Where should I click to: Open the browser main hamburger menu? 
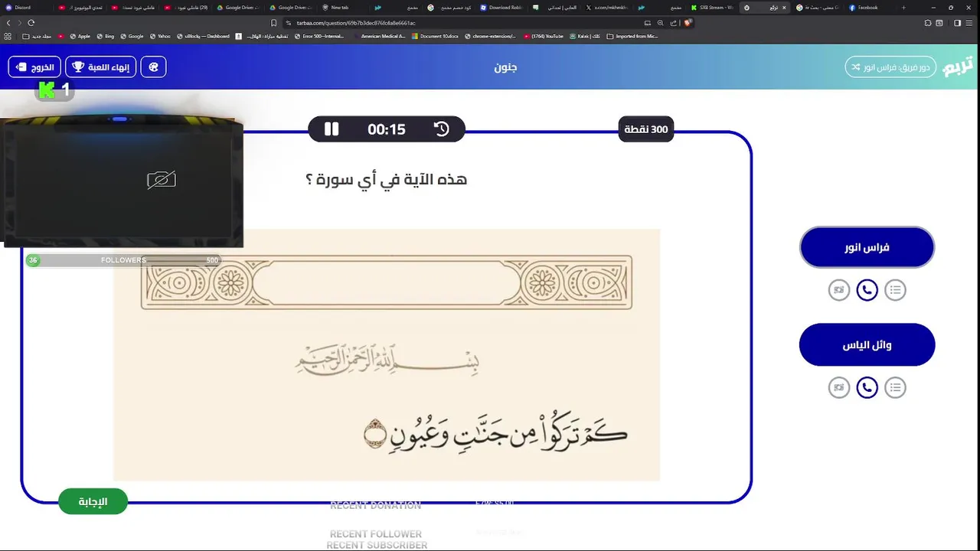click(970, 23)
